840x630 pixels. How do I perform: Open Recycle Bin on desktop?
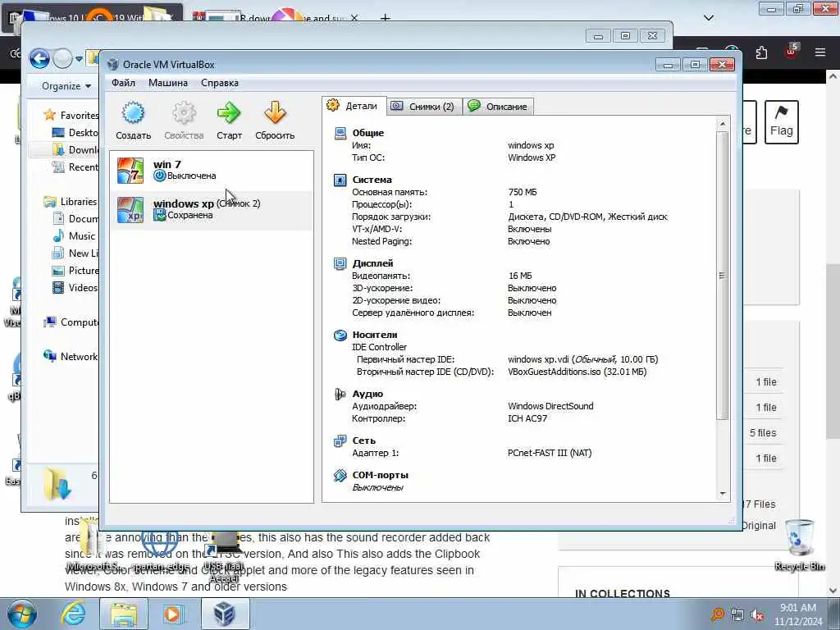pos(799,545)
